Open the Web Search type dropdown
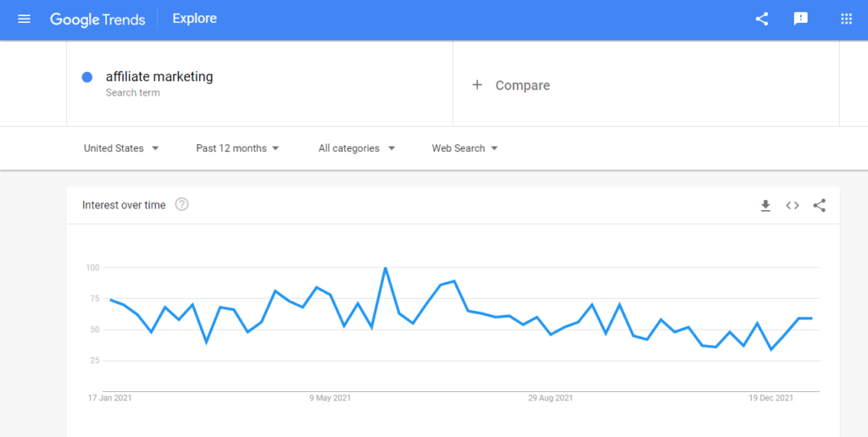Image resolution: width=868 pixels, height=437 pixels. pos(465,148)
